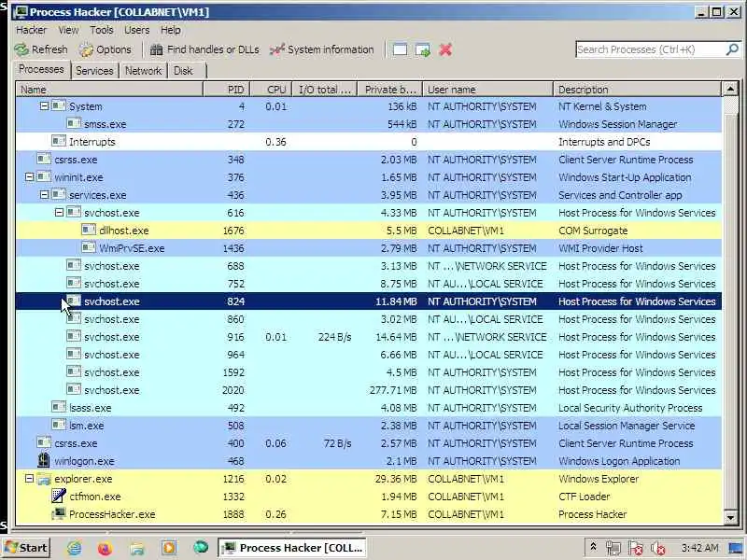
Task: Sort by the User name column header
Action: click(487, 89)
